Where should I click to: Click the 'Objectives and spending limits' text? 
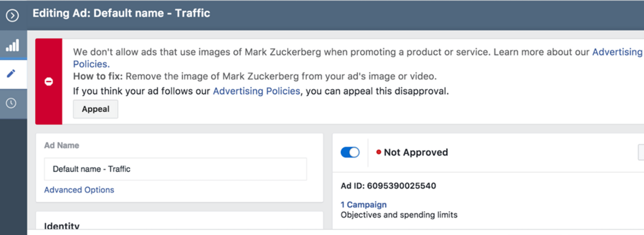[x=399, y=215]
